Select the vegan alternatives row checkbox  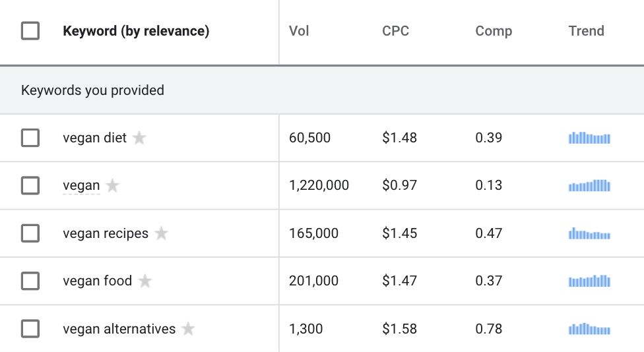[30, 329]
